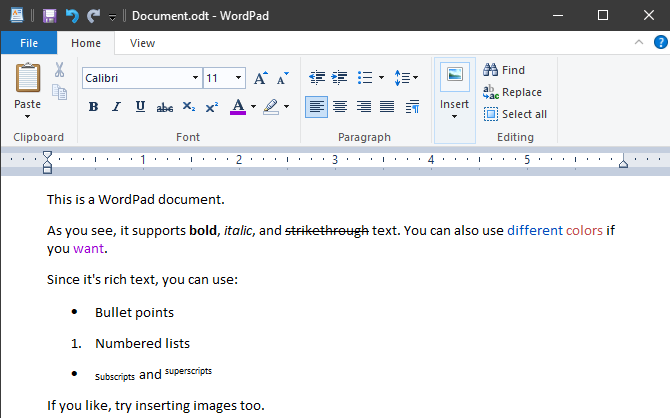This screenshot has width=670, height=418.
Task: Click the Save icon in title bar
Action: pyautogui.click(x=49, y=16)
